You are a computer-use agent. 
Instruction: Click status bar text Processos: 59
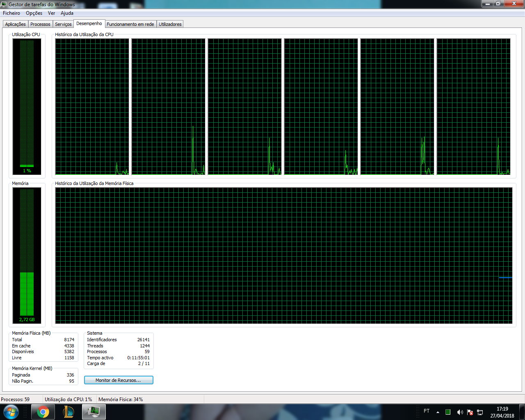click(x=15, y=399)
